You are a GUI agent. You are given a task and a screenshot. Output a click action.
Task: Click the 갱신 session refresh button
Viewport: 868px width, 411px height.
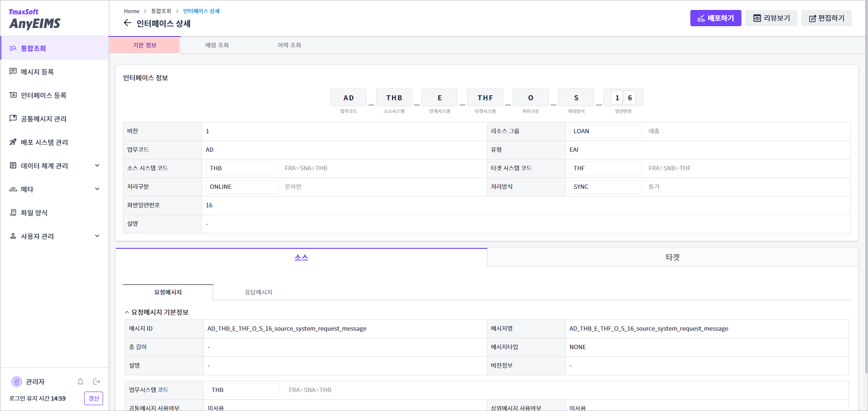pos(94,398)
